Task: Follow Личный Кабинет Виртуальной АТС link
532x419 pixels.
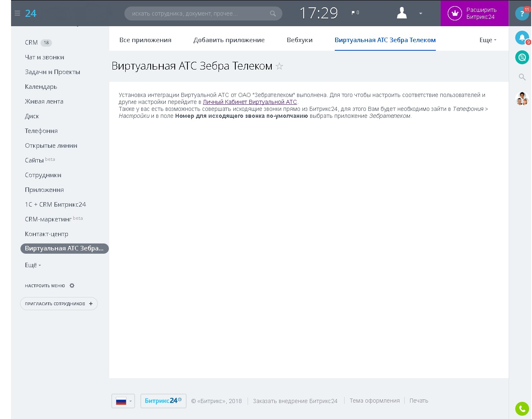Action: click(250, 102)
